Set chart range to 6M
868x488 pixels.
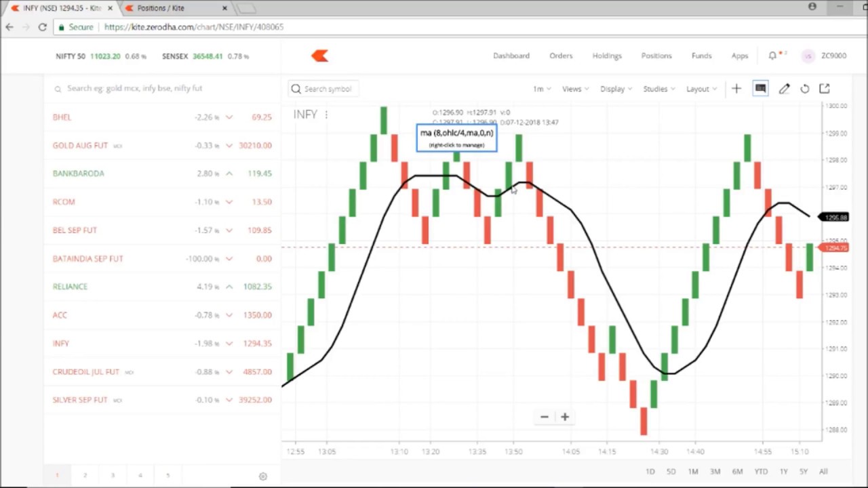pos(737,472)
